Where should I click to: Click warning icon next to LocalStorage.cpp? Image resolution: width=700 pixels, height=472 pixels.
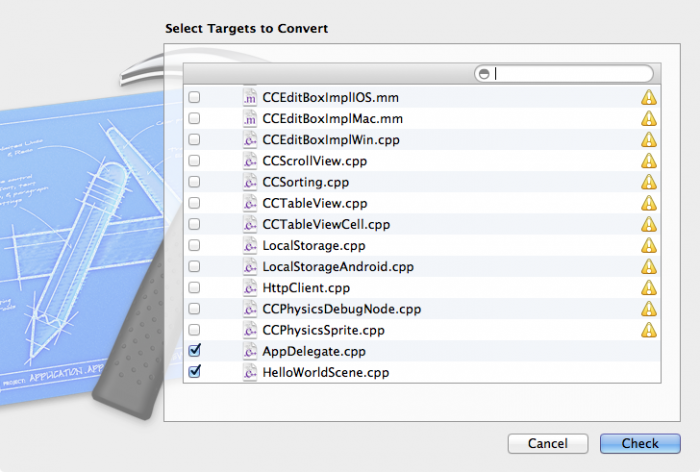tap(649, 245)
